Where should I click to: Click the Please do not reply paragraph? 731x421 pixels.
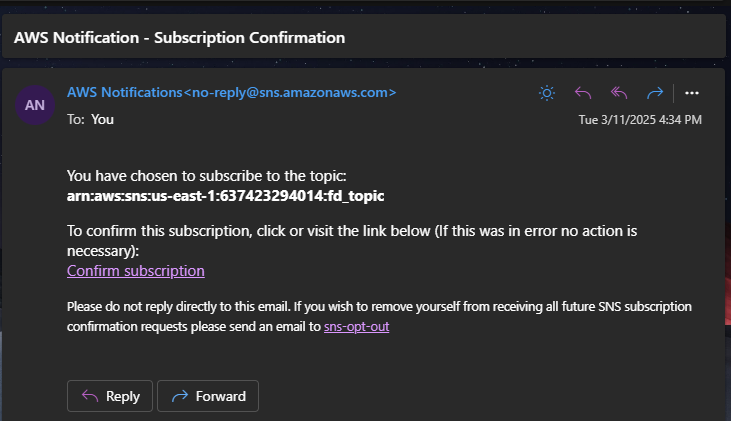coord(379,316)
